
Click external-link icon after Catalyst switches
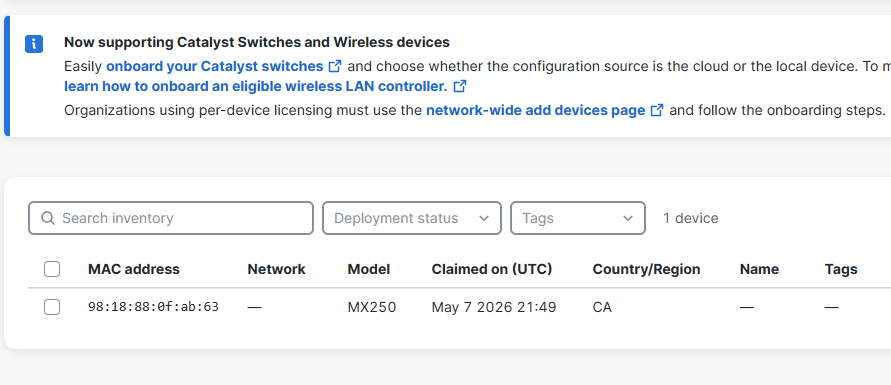coord(335,66)
